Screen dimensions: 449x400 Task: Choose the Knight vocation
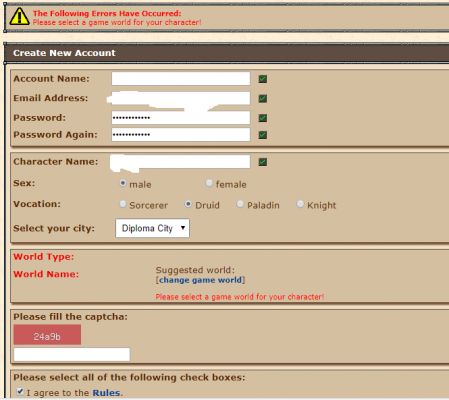(300, 204)
